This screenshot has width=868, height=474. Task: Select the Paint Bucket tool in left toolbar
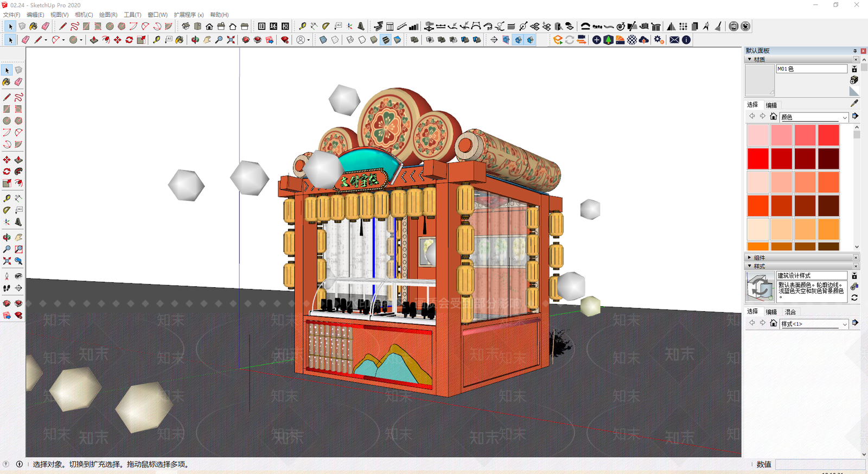tap(7, 82)
